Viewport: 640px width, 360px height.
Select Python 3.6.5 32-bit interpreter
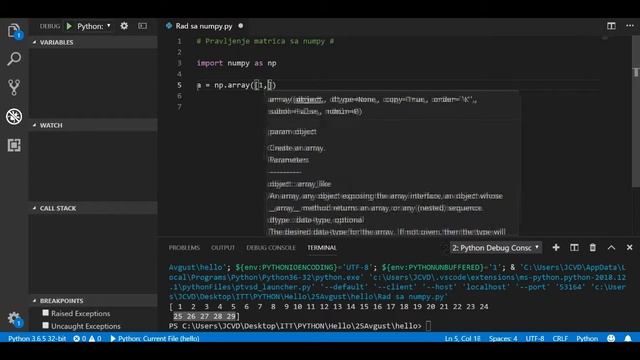tap(37, 338)
